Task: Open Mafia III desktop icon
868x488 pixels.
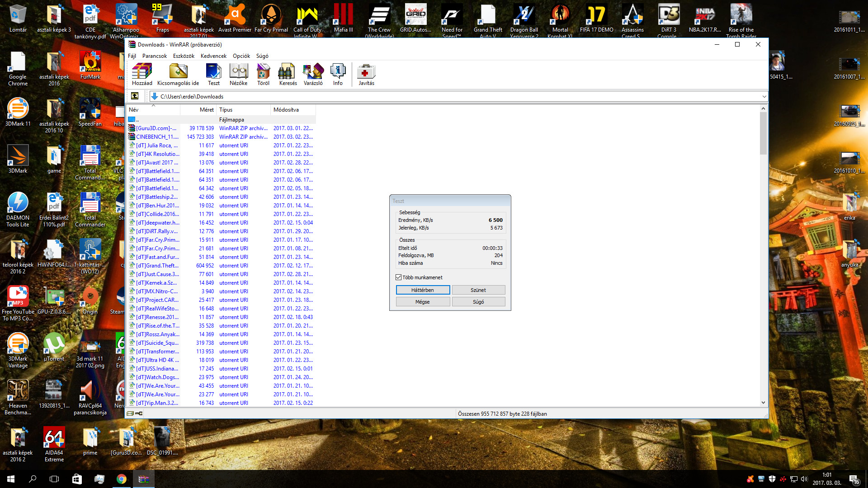Action: 344,19
